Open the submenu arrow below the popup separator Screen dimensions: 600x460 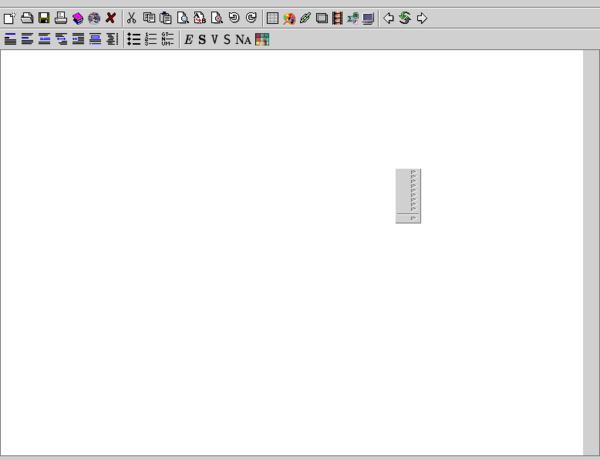pos(413,218)
